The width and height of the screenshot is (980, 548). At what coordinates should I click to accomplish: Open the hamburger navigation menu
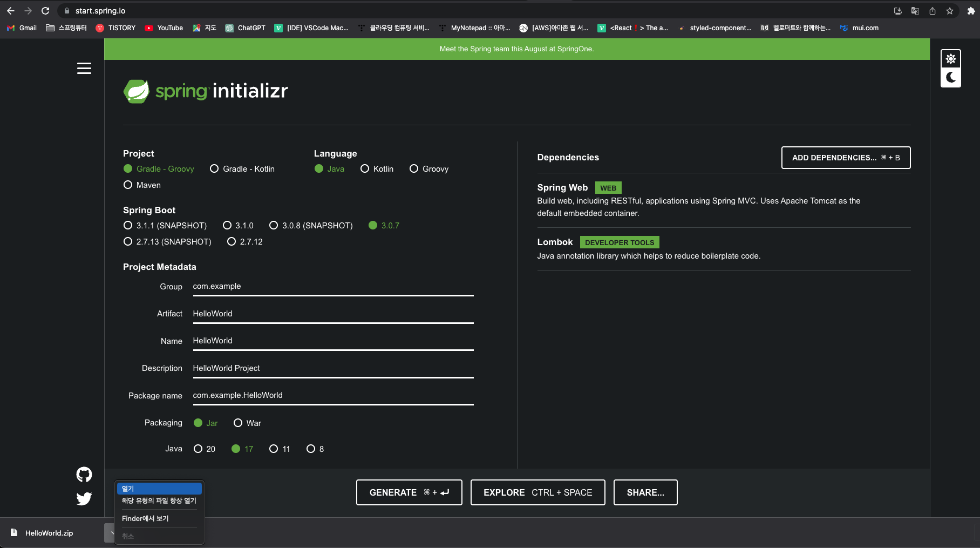[84, 69]
